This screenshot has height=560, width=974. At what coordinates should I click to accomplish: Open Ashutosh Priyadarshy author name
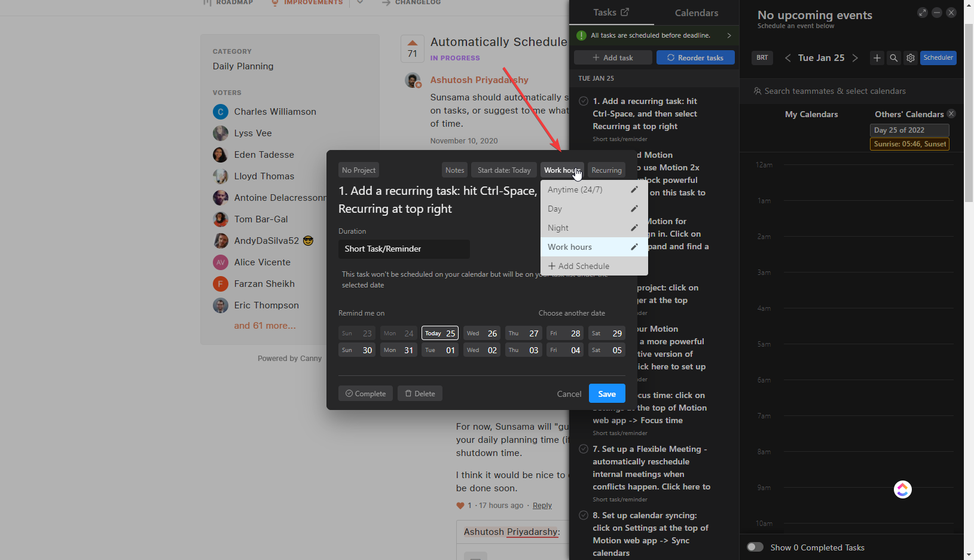pyautogui.click(x=479, y=80)
